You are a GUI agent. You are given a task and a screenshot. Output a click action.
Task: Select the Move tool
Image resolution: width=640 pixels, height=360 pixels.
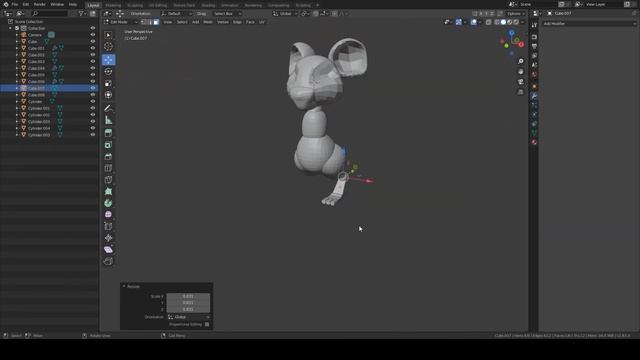108,60
